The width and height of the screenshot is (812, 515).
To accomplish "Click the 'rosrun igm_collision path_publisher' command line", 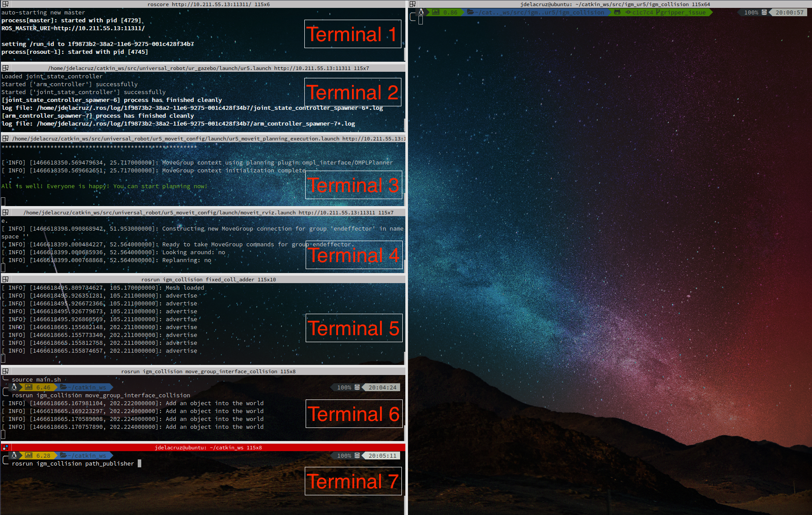I will [x=73, y=463].
